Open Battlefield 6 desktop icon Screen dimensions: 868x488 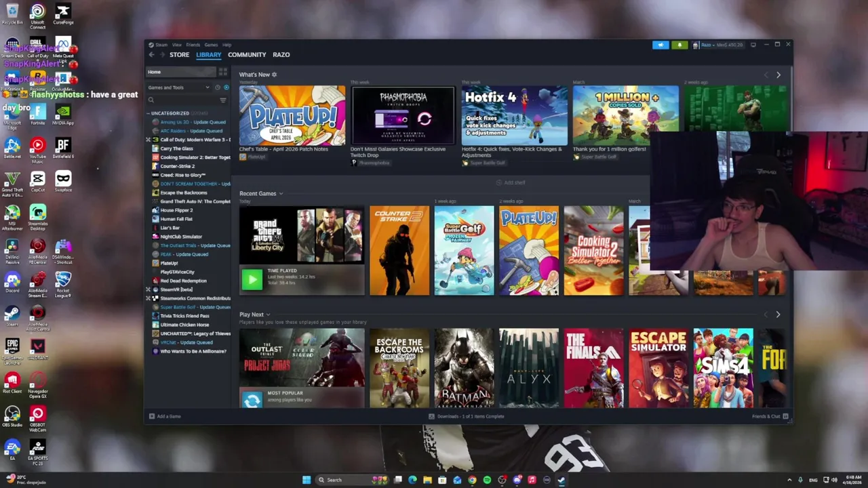(x=63, y=148)
